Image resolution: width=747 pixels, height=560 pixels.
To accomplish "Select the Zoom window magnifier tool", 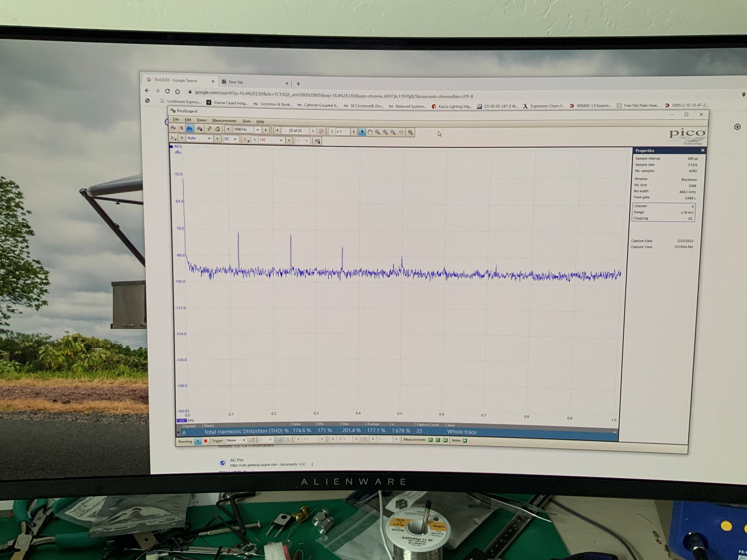I will 378,132.
